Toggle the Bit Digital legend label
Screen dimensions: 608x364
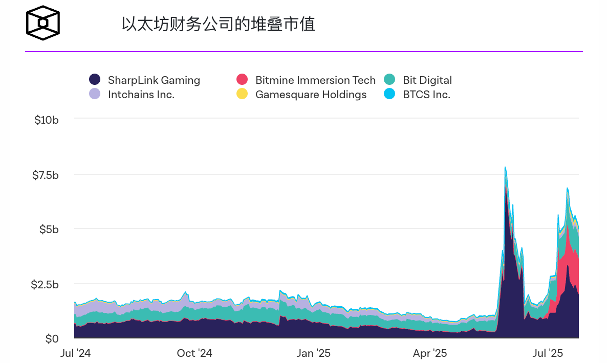click(427, 80)
